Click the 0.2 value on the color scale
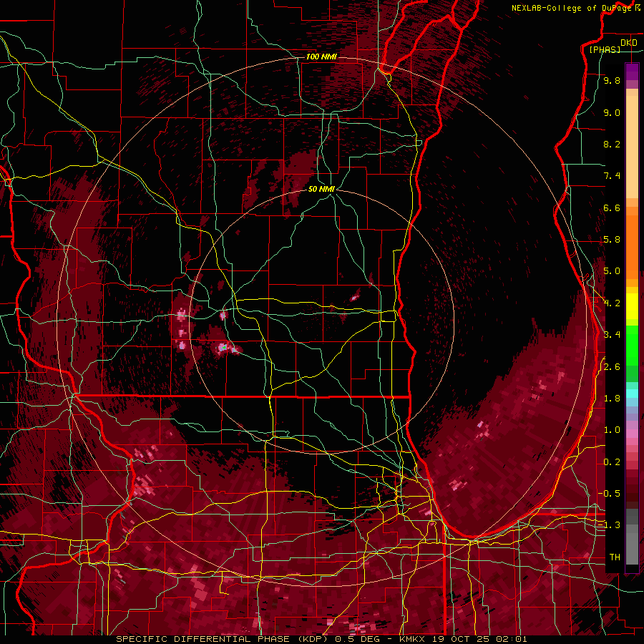The height and width of the screenshot is (644, 644). pos(612,462)
